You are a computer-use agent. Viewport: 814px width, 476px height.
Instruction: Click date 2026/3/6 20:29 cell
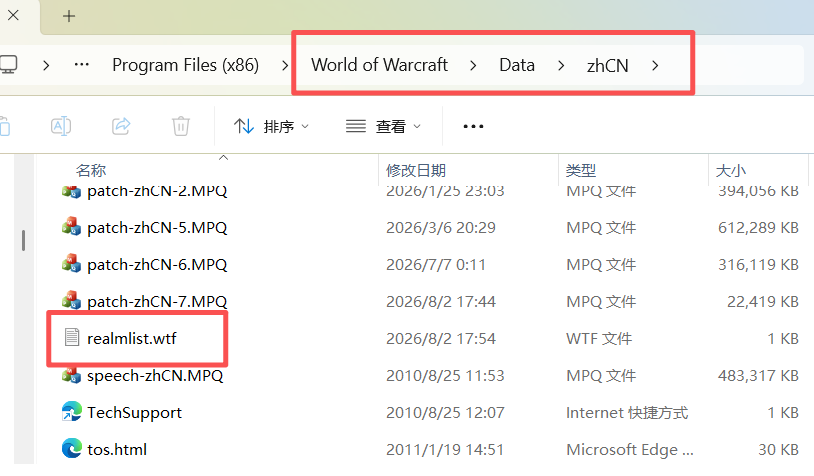(x=440, y=228)
